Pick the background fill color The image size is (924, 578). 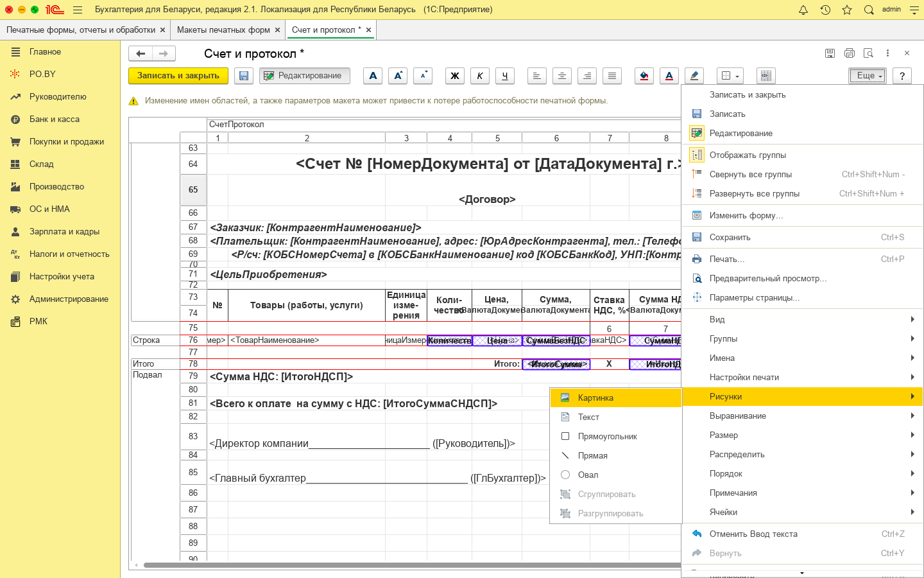[x=644, y=76]
